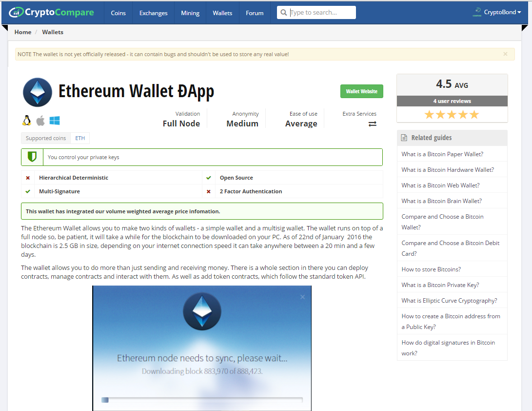
Task: Click the 'Open Source' feature label
Action: point(236,178)
